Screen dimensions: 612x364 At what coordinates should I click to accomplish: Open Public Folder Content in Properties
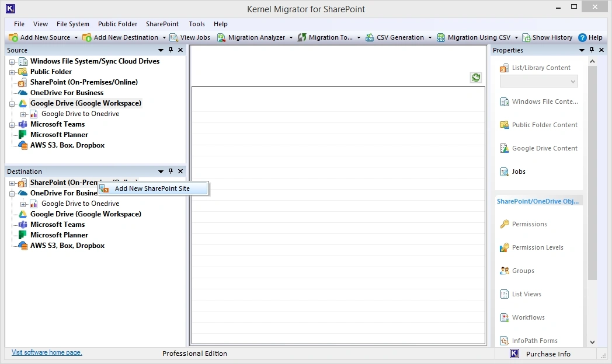(538, 125)
